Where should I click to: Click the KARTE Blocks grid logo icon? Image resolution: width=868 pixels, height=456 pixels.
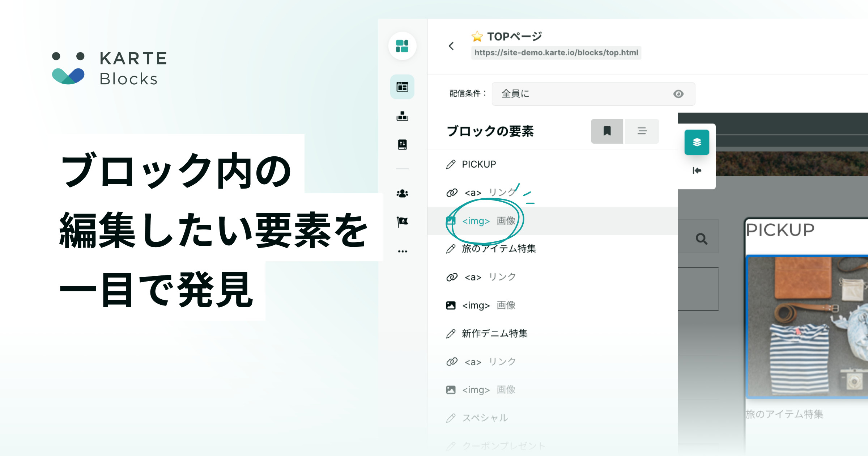[x=402, y=46]
